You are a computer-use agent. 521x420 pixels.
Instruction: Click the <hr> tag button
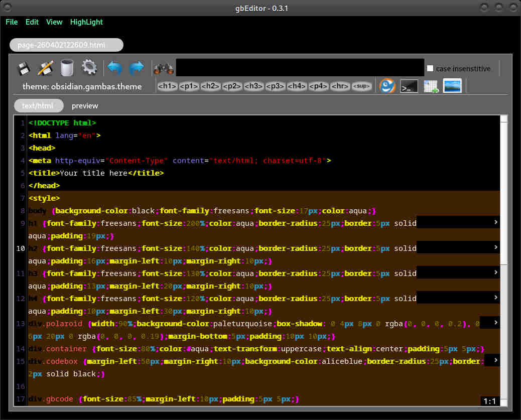click(x=340, y=86)
